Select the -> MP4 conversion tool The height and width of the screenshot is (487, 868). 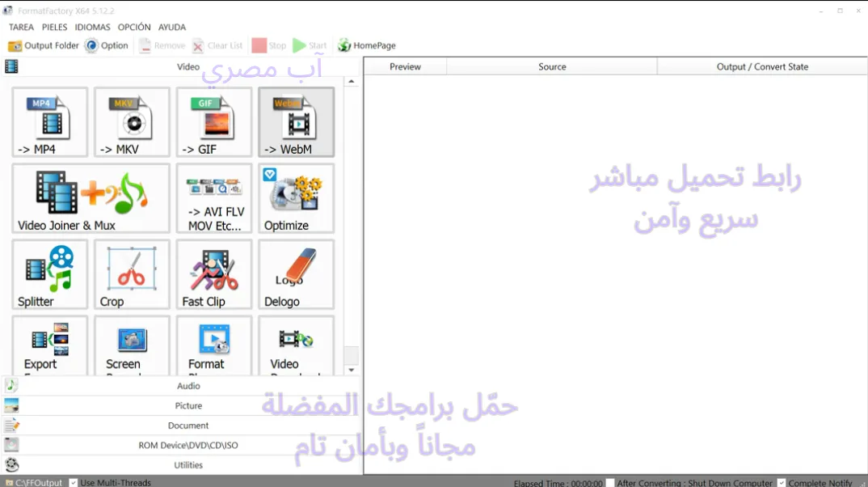50,122
